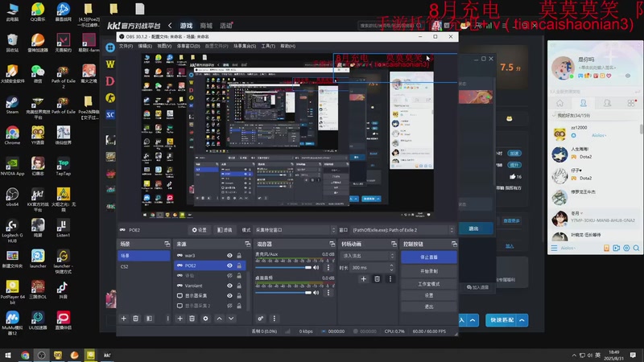Viewport: 644px width, 362px height.
Task: Move selected source down
Action: click(231, 319)
